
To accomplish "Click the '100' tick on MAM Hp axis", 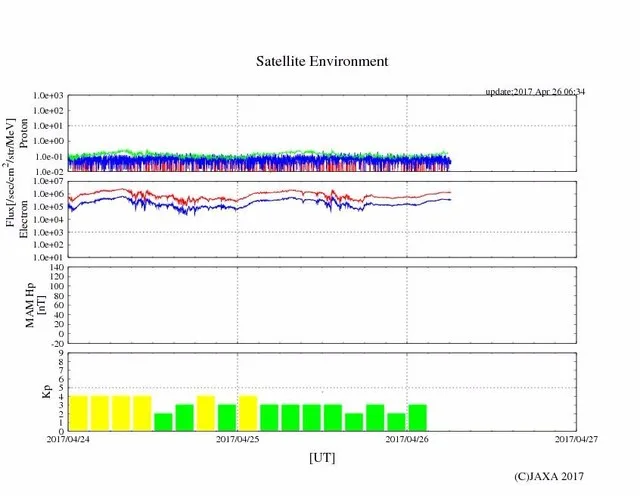I will [x=57, y=286].
